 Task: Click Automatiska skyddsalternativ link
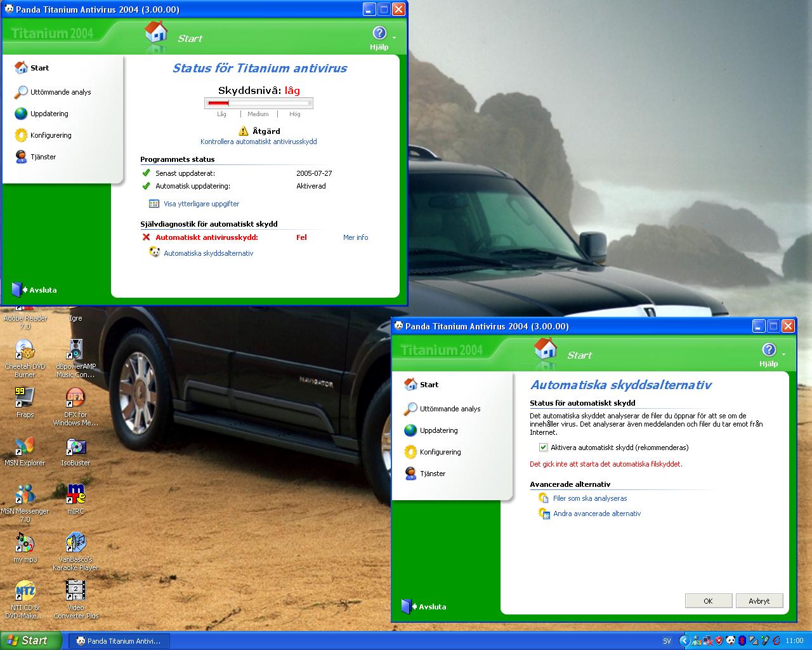(x=209, y=253)
